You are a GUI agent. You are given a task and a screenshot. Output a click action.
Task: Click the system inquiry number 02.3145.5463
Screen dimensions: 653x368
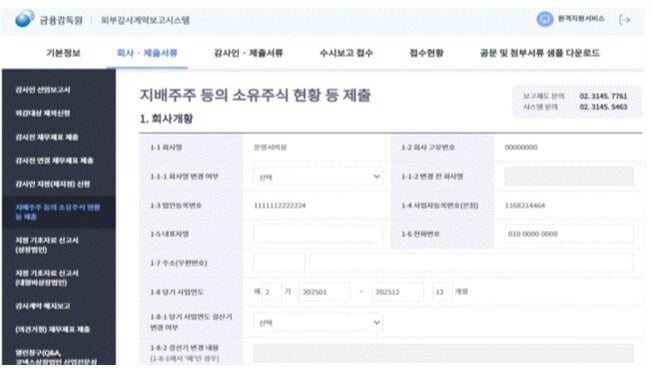coord(603,107)
